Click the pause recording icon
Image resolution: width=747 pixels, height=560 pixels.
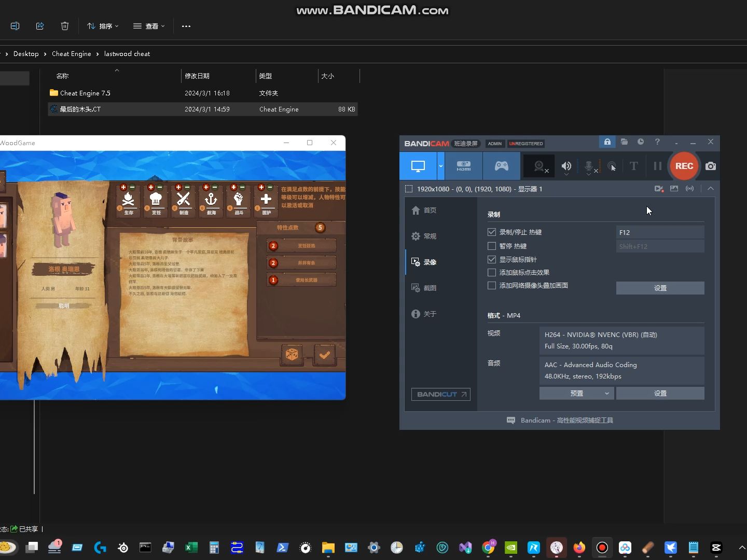click(x=657, y=166)
